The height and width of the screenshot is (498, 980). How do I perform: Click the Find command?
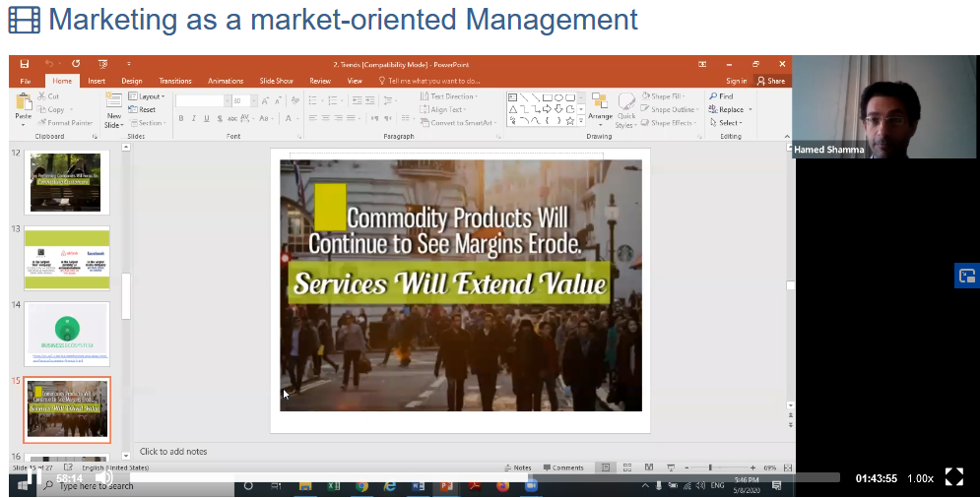click(721, 96)
